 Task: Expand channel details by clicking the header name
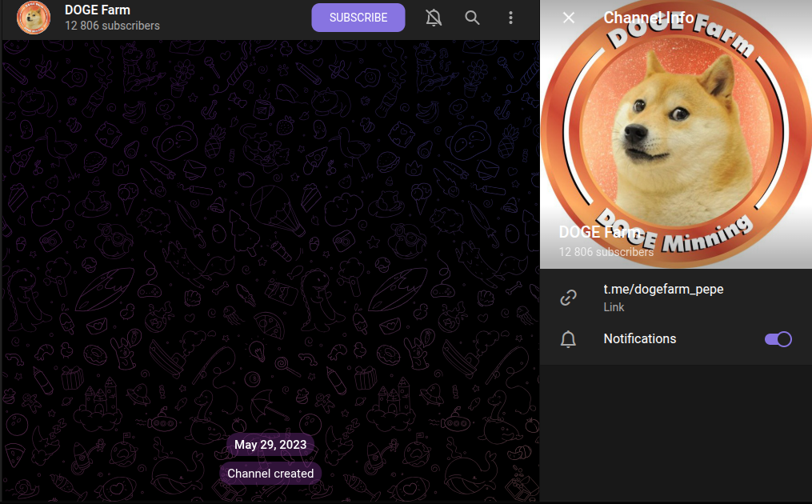tap(98, 10)
